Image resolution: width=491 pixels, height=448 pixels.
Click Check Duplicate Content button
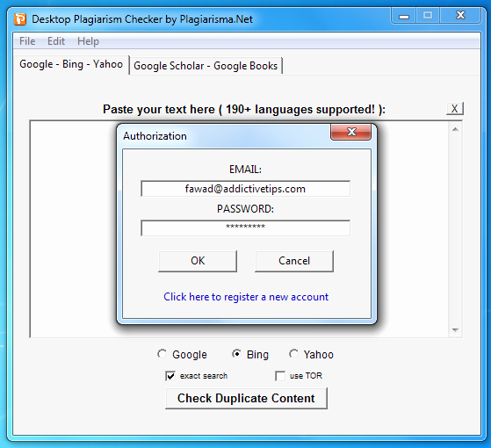246,398
